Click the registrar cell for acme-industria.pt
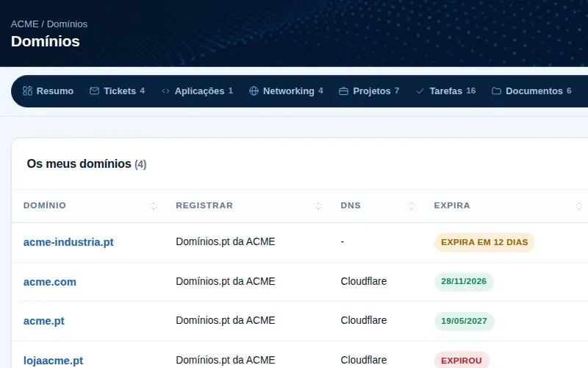 (226, 241)
